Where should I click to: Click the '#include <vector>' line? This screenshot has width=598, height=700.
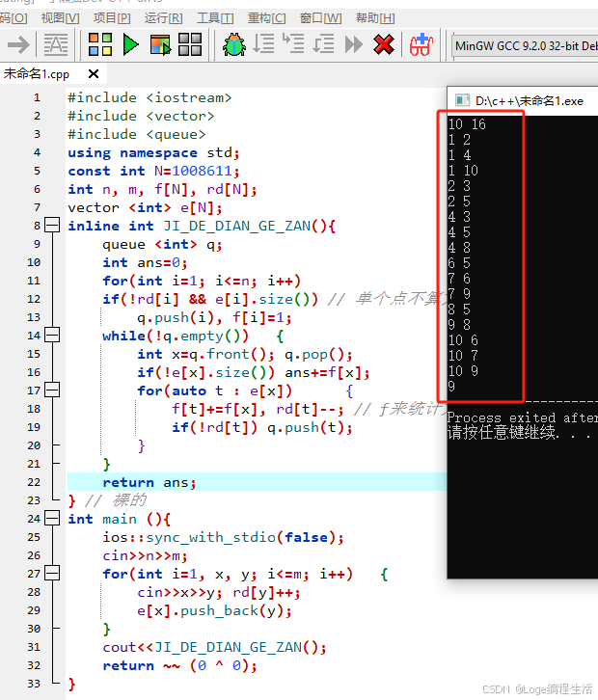[x=141, y=116]
